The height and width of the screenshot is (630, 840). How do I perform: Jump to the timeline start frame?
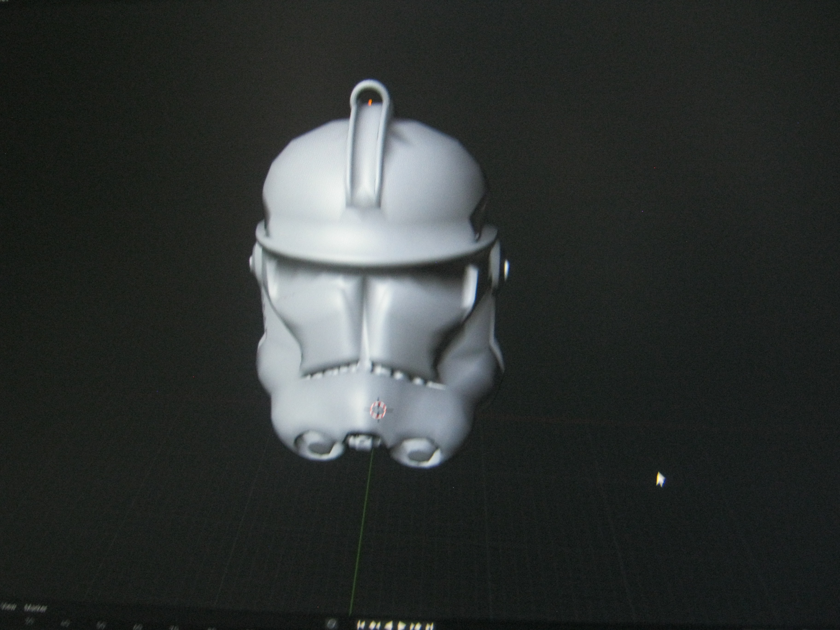362,625
